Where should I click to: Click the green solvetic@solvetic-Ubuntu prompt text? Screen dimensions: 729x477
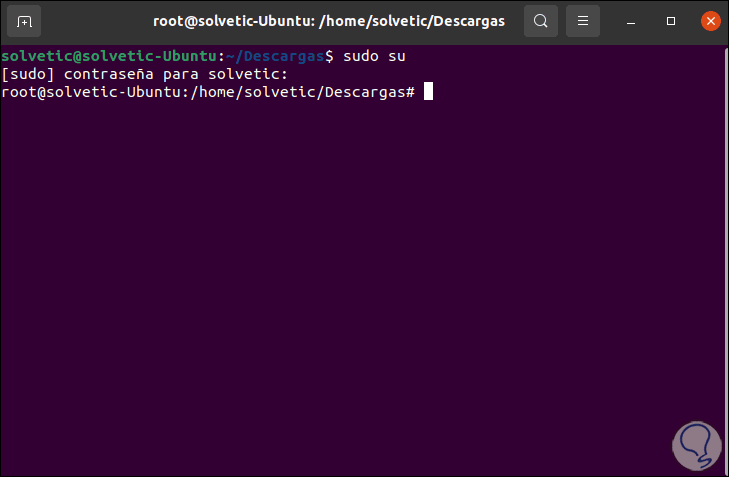(109, 56)
